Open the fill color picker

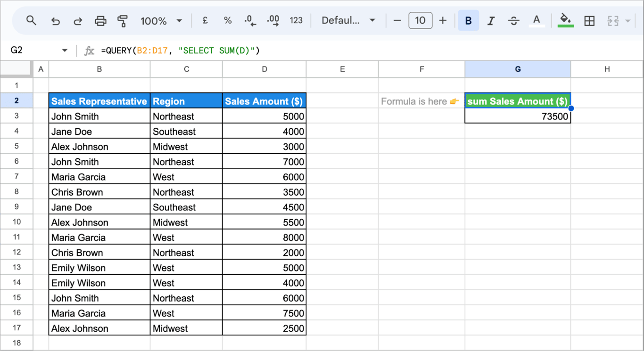click(565, 21)
